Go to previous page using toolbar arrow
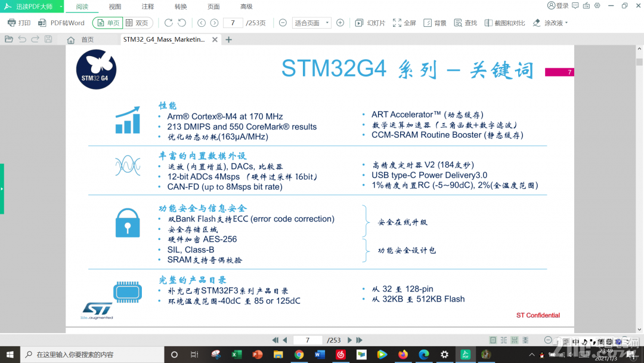 [202, 23]
